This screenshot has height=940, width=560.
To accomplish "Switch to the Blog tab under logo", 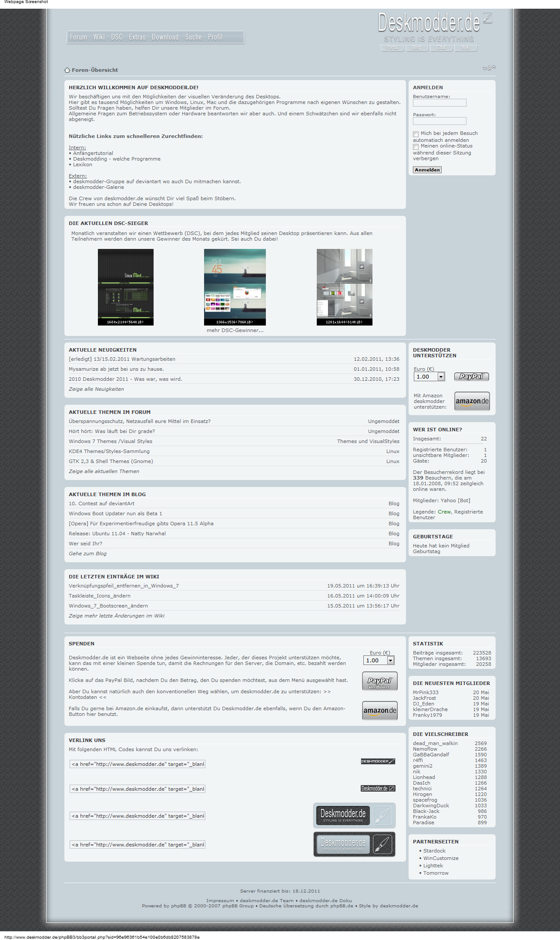I will 417,47.
